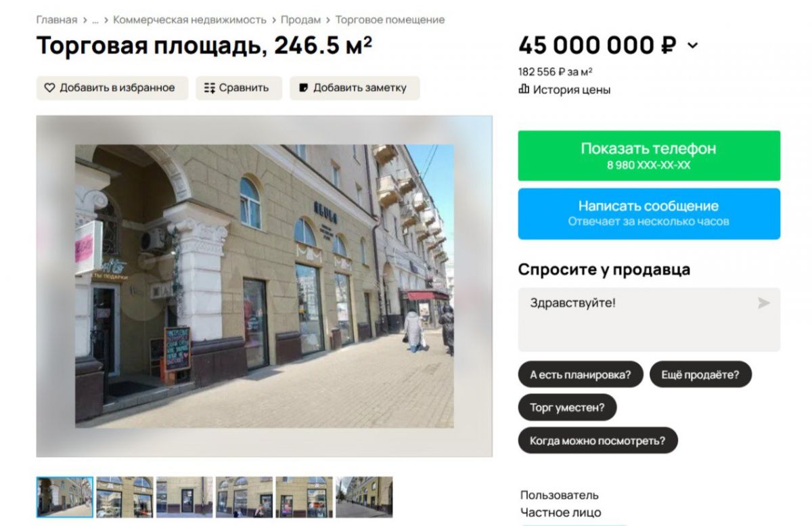Select 'Когда можно посмотреть?' quick question
Image resolution: width=812 pixels, height=526 pixels.
tap(597, 441)
